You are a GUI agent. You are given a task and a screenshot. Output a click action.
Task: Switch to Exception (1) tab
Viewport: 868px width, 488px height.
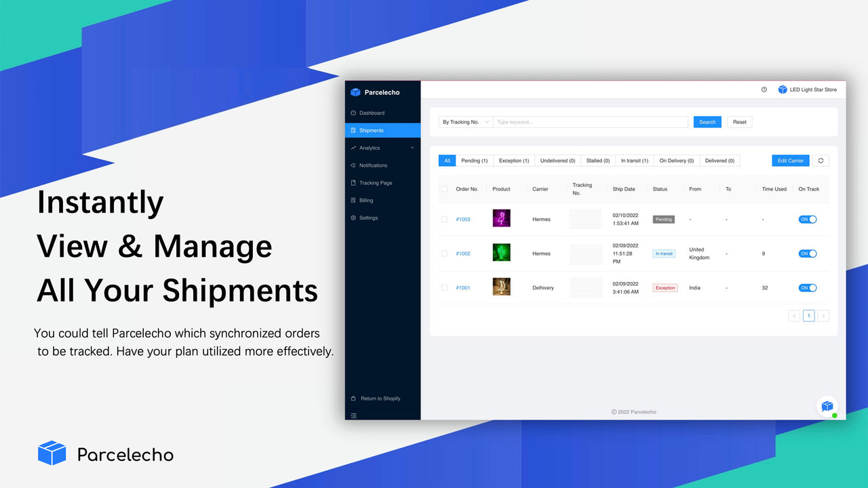pos(514,161)
